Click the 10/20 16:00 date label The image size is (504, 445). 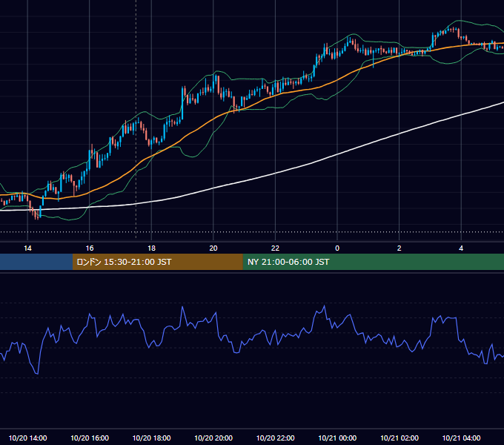(90, 438)
